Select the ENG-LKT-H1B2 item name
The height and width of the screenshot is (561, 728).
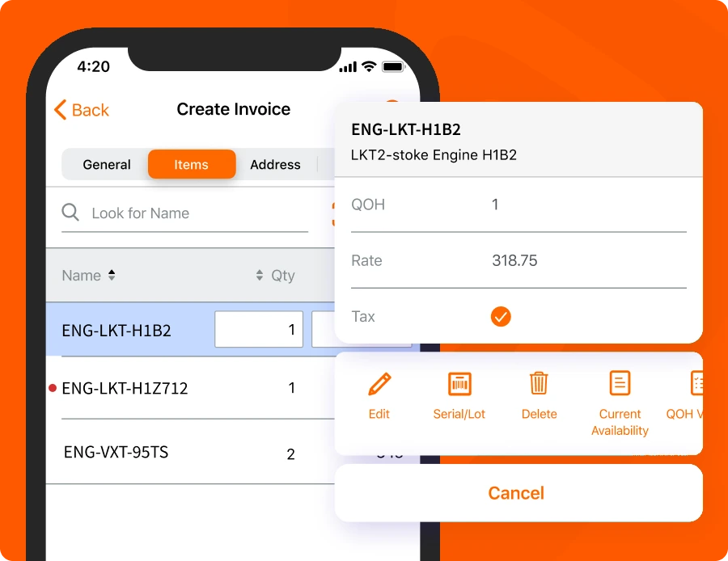tap(116, 331)
